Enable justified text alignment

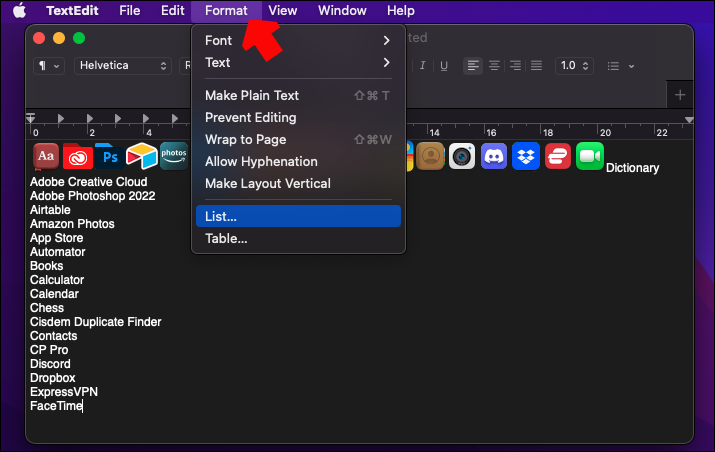coord(536,66)
